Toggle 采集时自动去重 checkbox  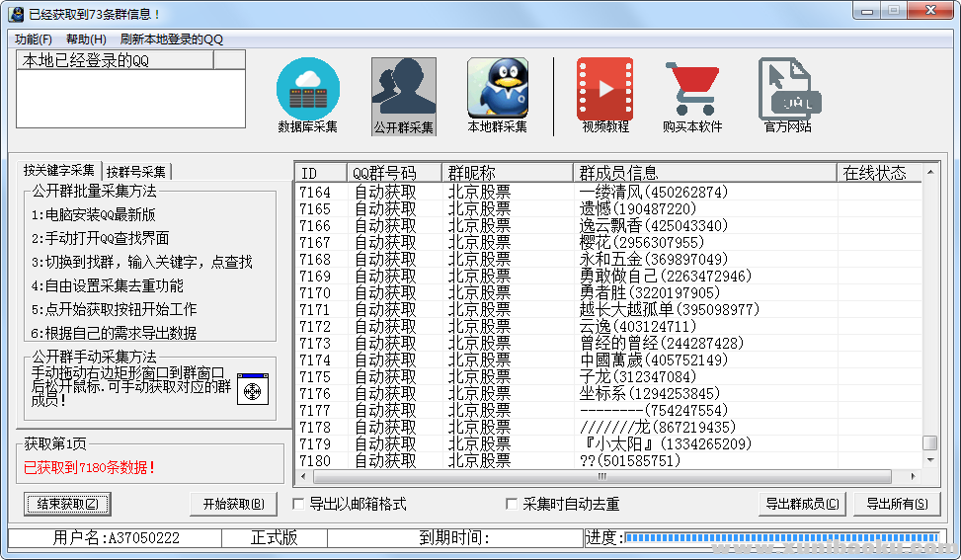click(x=512, y=505)
